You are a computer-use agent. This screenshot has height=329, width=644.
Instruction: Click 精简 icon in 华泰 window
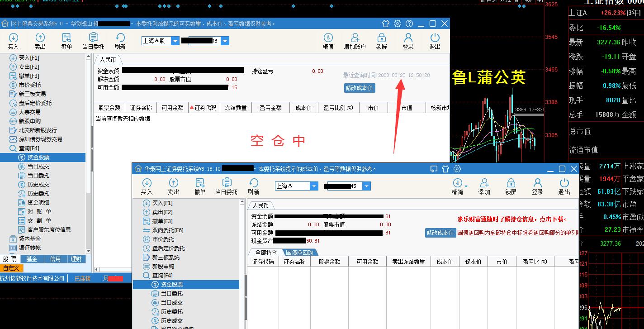(457, 186)
